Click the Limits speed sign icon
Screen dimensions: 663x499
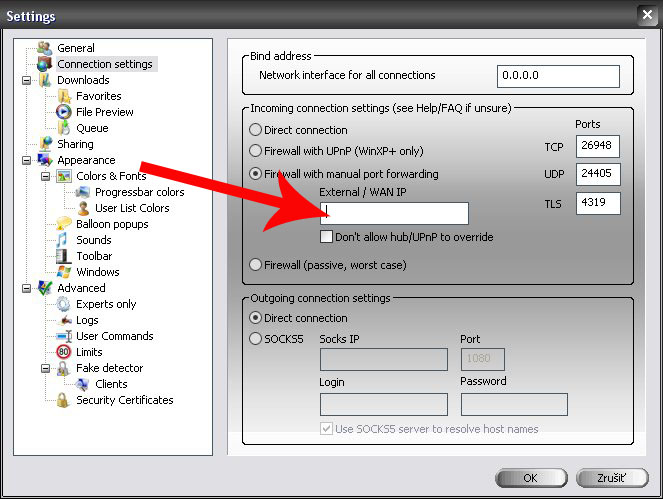point(64,352)
